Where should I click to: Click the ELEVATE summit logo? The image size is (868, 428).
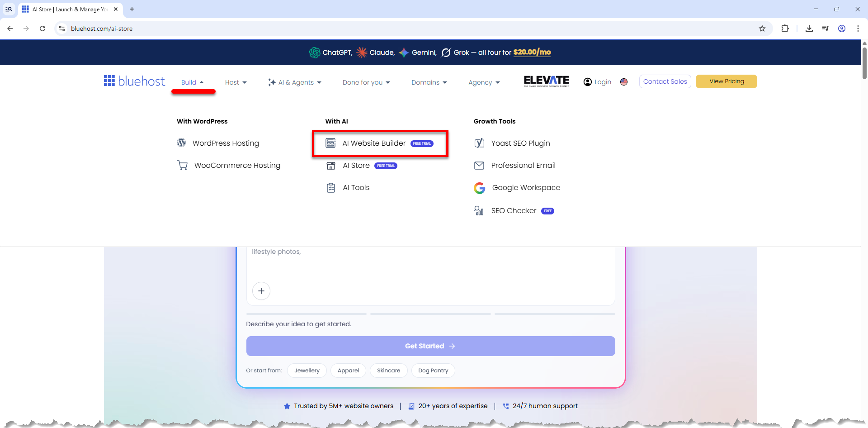(x=546, y=81)
